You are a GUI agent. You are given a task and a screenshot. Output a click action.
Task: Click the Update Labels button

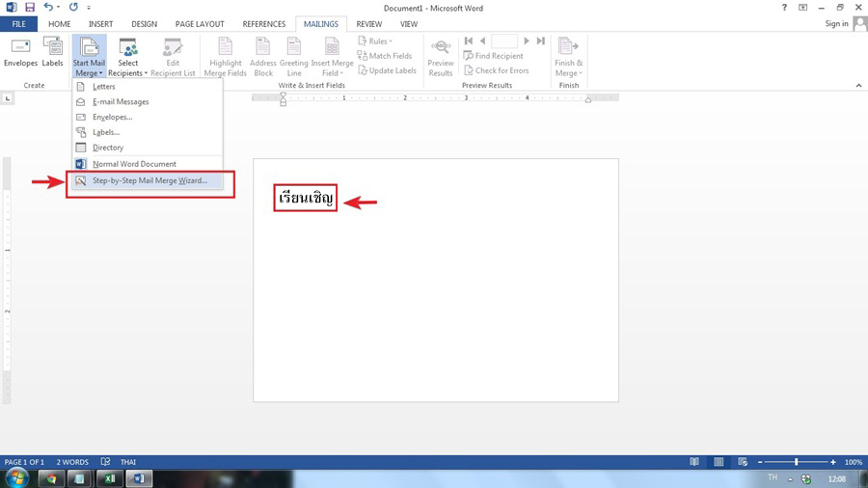pyautogui.click(x=387, y=70)
